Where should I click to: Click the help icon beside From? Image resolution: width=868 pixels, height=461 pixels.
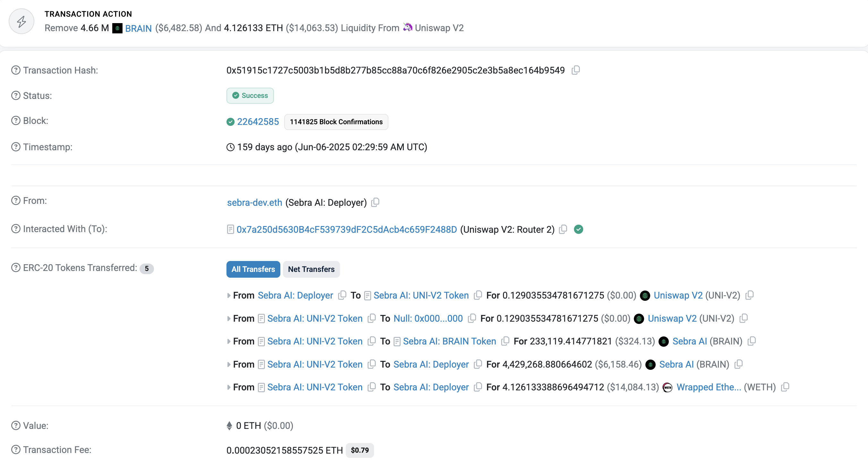(x=16, y=201)
